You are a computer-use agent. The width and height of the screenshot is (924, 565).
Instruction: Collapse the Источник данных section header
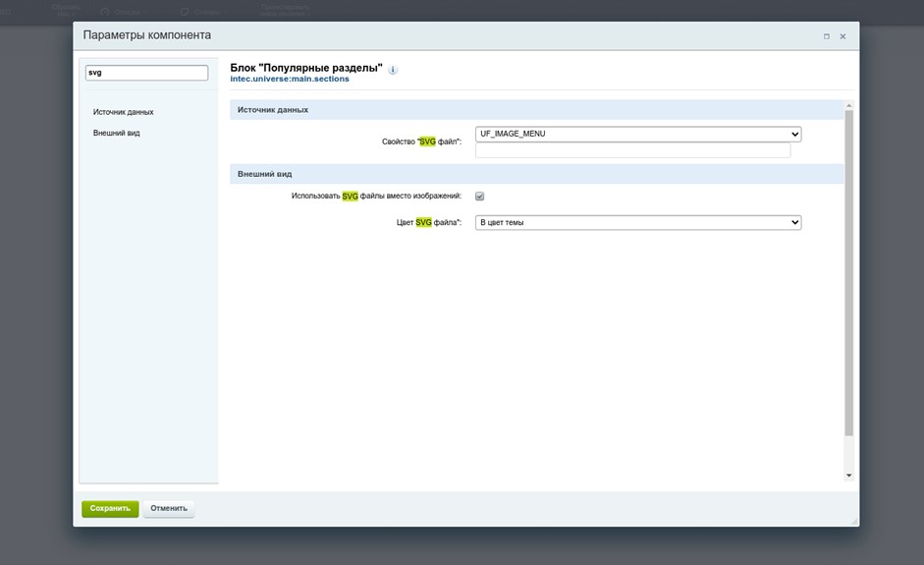pyautogui.click(x=273, y=110)
